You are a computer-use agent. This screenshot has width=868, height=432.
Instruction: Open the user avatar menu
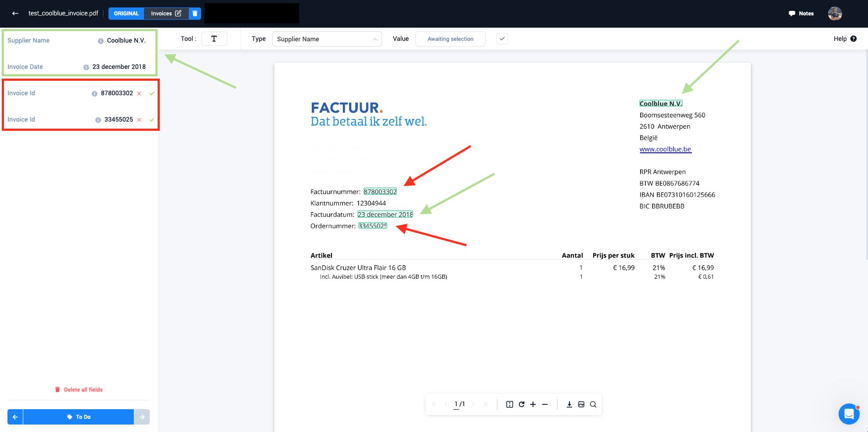(x=835, y=14)
